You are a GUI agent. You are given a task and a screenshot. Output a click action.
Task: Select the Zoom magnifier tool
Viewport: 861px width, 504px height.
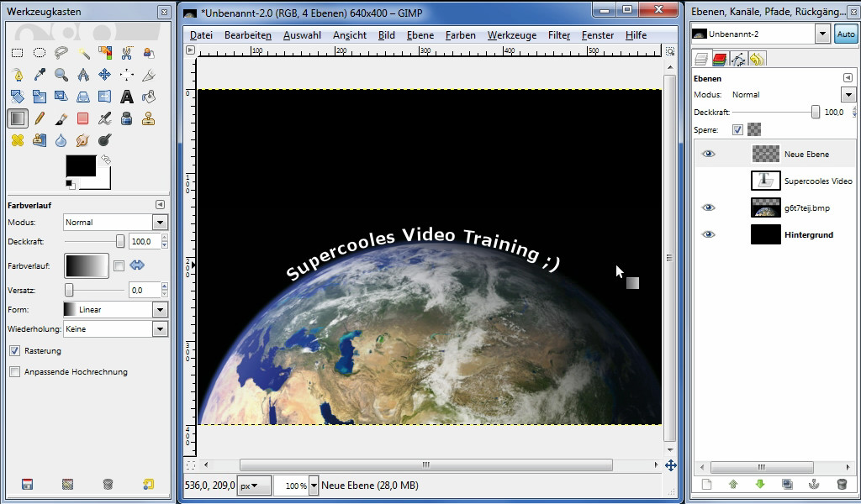[61, 75]
